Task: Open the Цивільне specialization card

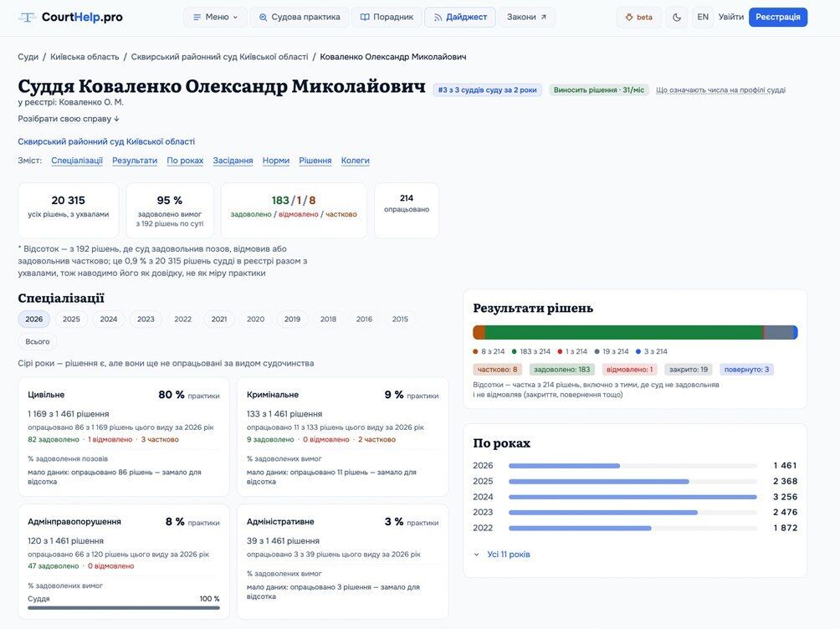Action: [x=124, y=437]
